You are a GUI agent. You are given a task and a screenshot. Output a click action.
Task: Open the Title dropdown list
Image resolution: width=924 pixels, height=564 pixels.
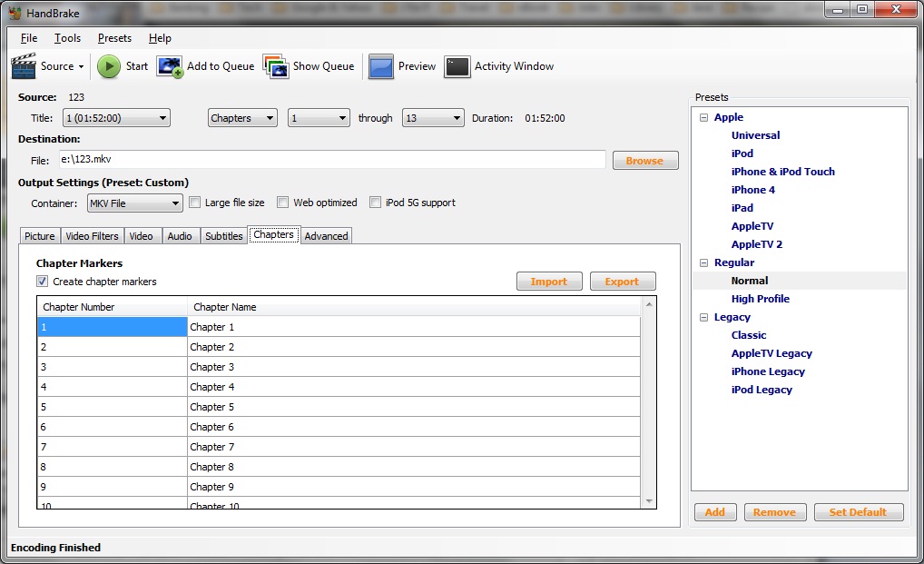coord(115,118)
